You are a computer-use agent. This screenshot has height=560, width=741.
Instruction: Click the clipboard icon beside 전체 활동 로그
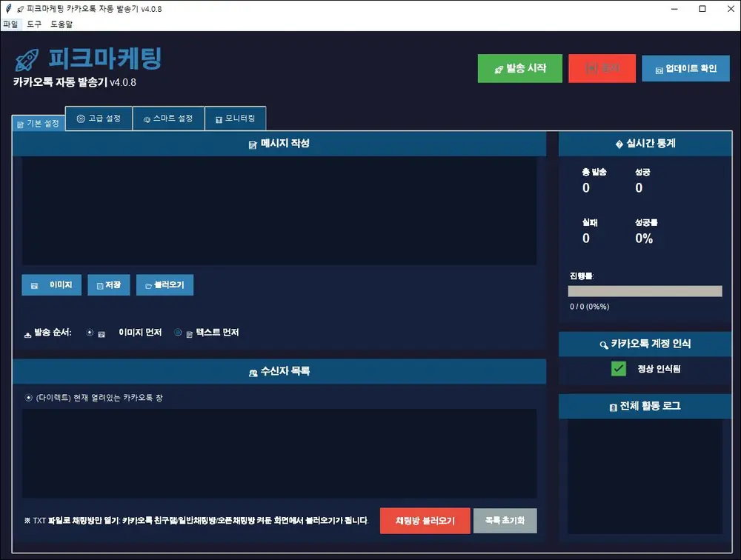point(613,407)
